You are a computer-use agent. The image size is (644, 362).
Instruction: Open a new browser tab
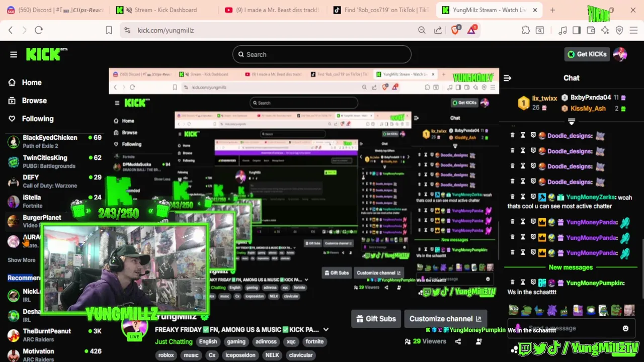[x=552, y=10]
